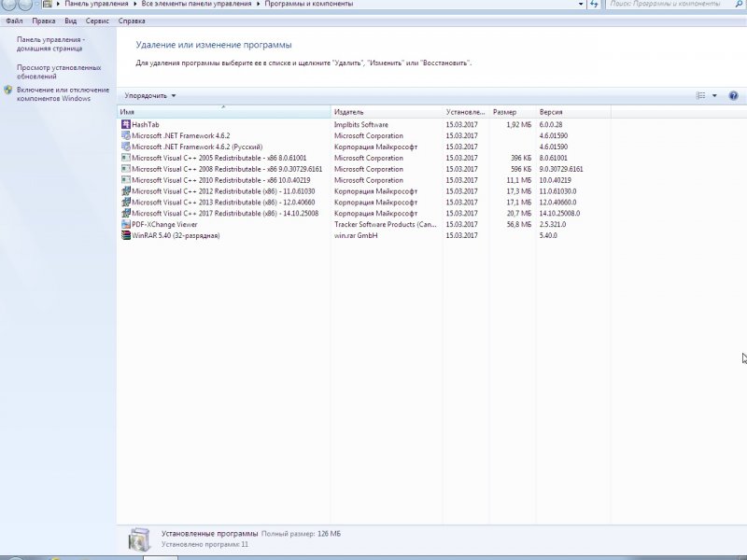Click Implbits Software publisher cell

tap(361, 125)
